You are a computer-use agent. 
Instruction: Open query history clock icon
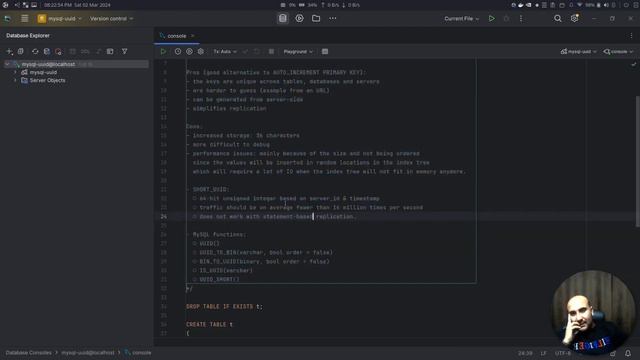coord(178,51)
